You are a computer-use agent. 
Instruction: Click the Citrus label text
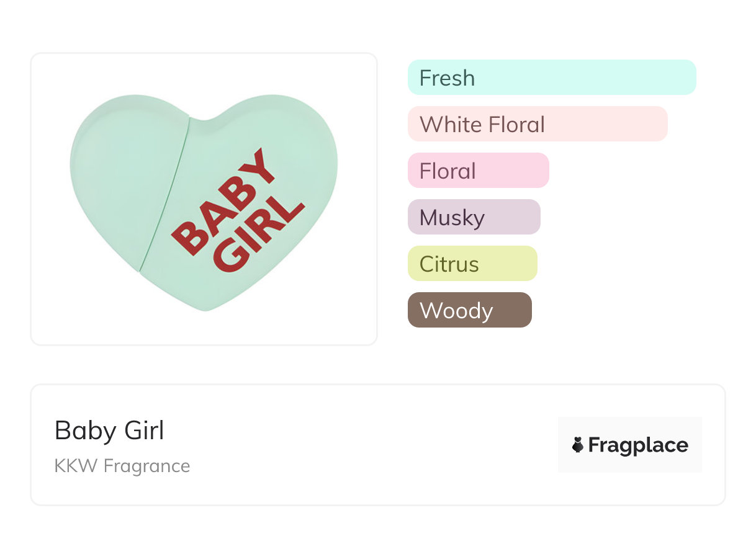click(449, 264)
